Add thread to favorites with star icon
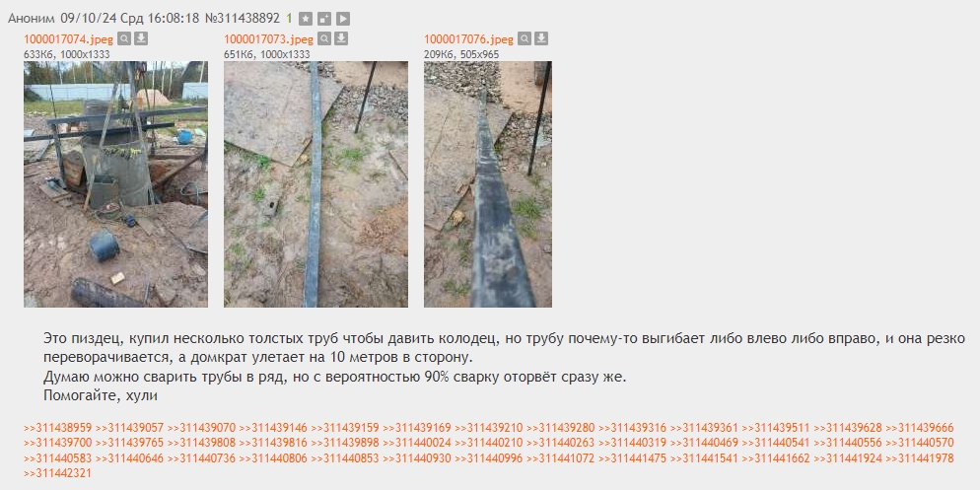The width and height of the screenshot is (980, 490). (305, 19)
